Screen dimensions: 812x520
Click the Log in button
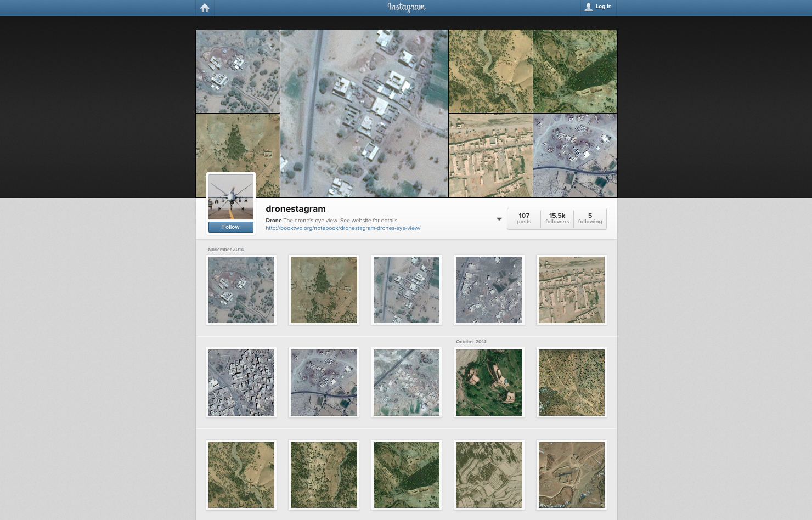click(x=598, y=7)
